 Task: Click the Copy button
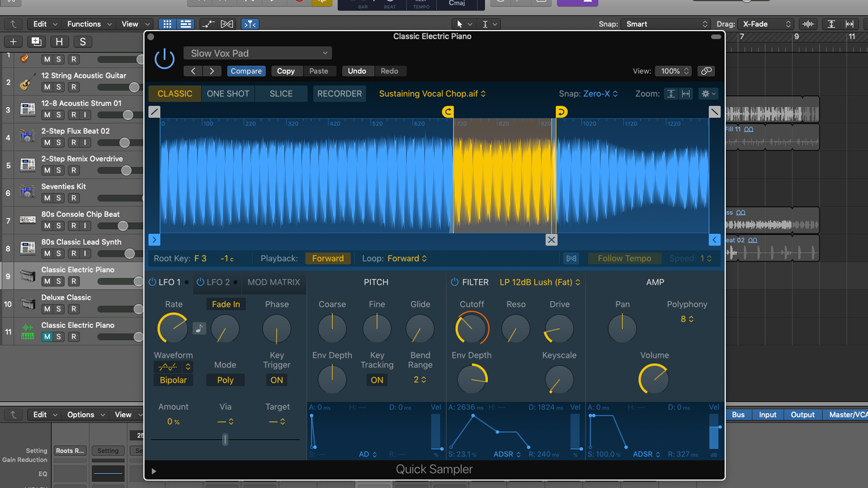pos(286,71)
